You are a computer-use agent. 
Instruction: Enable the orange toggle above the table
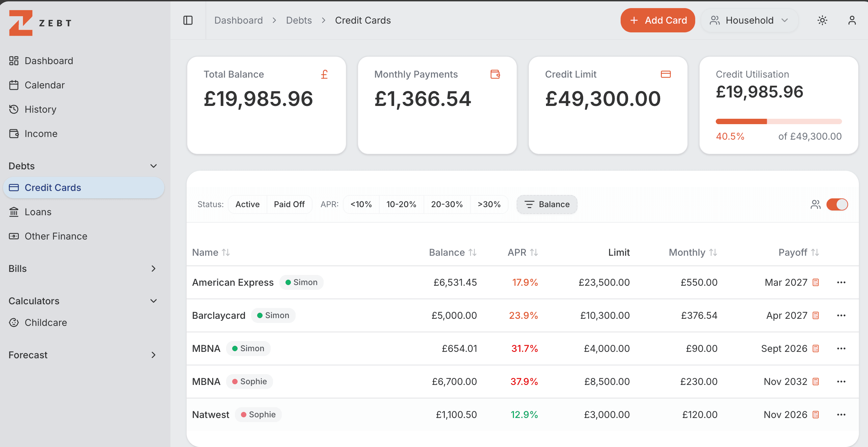(x=837, y=204)
